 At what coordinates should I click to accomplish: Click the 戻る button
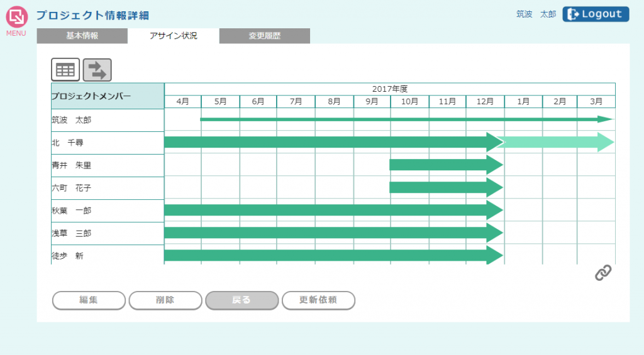[241, 300]
